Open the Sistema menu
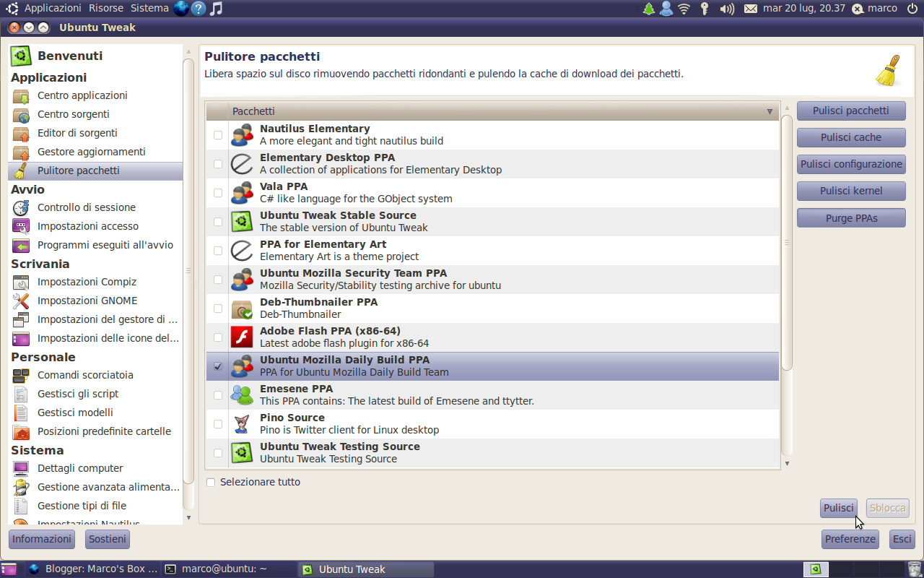The height and width of the screenshot is (578, 924). pos(149,8)
